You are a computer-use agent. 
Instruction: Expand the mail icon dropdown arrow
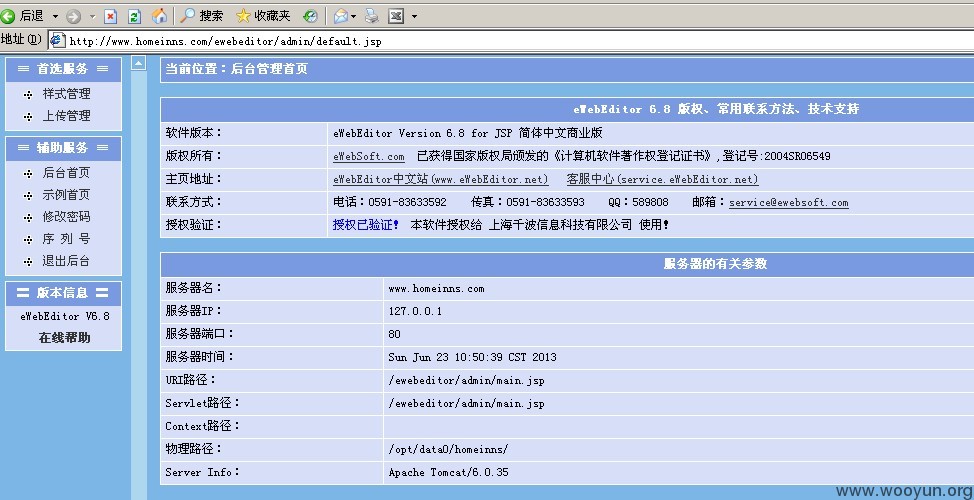[353, 16]
